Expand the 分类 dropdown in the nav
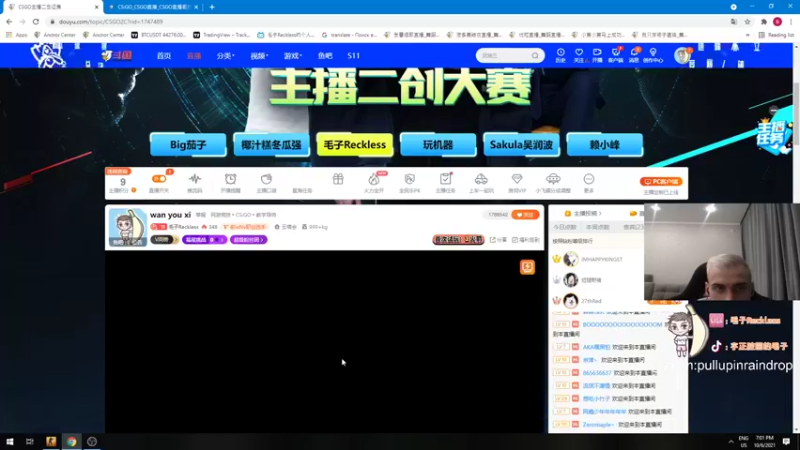The image size is (800, 450). (x=225, y=56)
